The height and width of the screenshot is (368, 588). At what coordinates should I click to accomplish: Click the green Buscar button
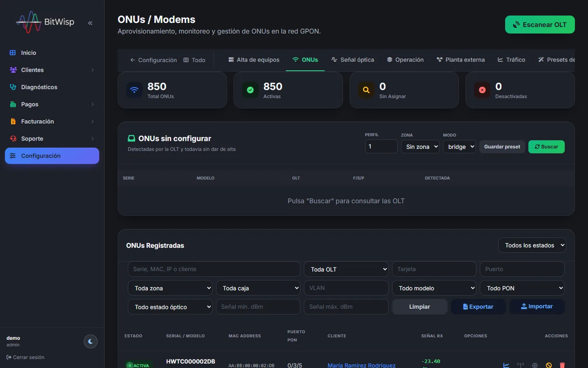[x=546, y=147]
